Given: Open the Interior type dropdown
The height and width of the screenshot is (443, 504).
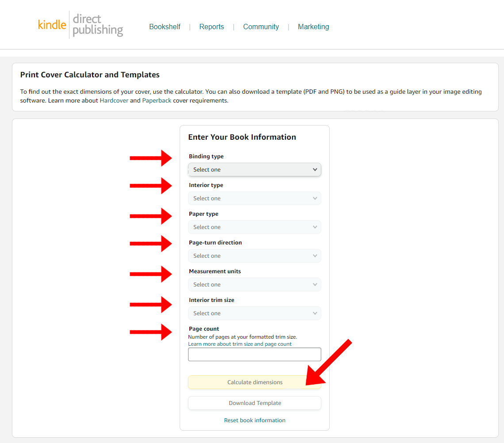Looking at the screenshot, I should pos(254,198).
